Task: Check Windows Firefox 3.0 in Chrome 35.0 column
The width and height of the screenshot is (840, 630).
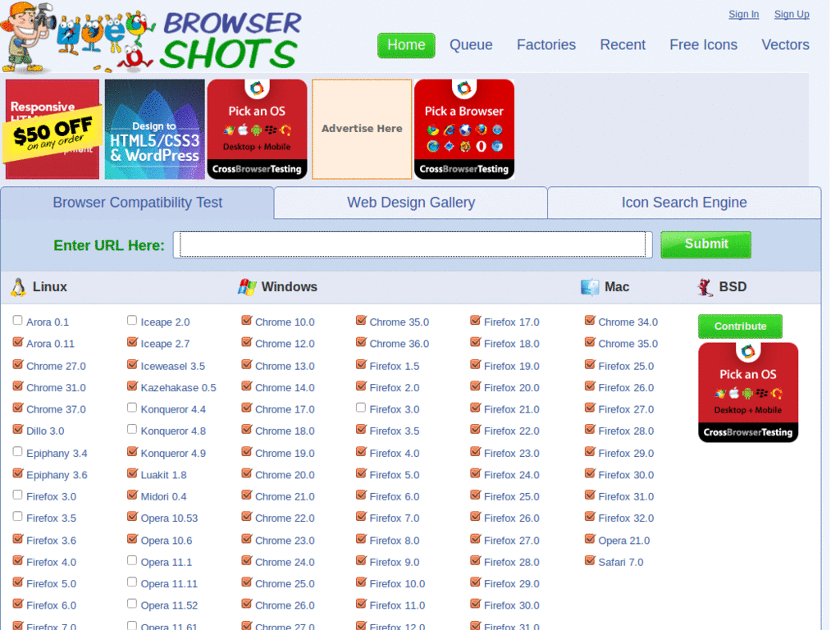Action: pos(361,408)
